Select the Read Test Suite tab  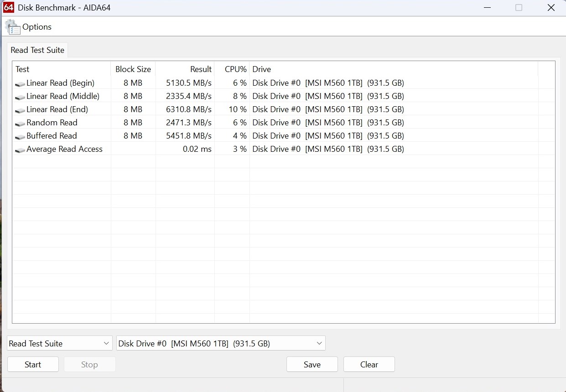coord(37,50)
